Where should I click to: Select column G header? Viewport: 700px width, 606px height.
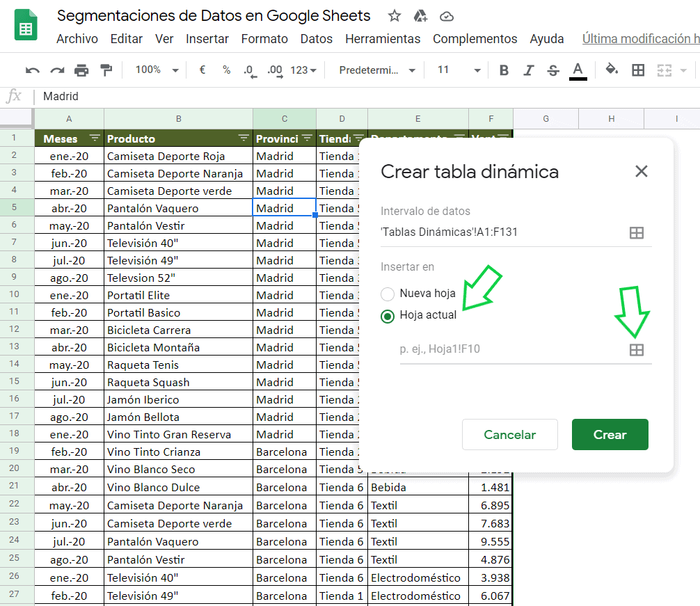click(x=546, y=119)
